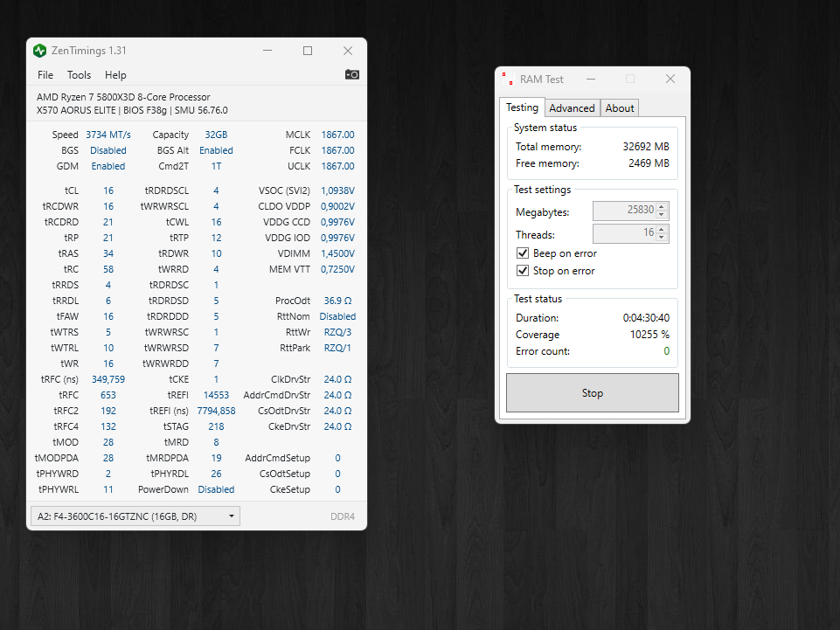
Task: Click the tRC value 58
Action: 108,269
